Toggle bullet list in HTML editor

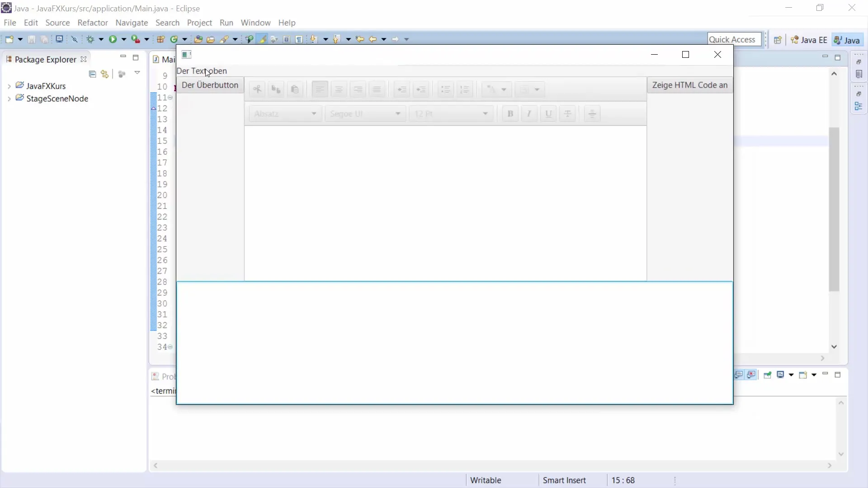[x=446, y=89]
